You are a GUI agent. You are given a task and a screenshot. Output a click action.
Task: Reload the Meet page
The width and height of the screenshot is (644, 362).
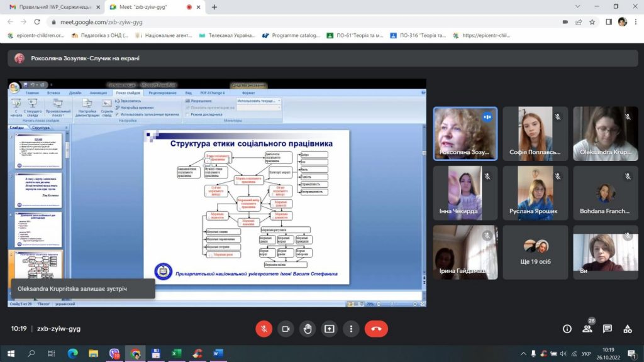[37, 21]
